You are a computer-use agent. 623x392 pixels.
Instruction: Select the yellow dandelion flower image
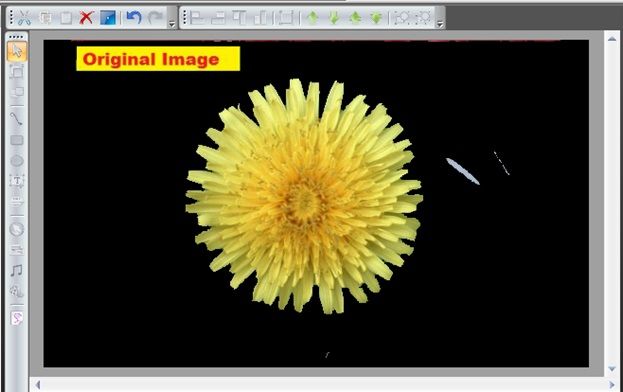[304, 196]
